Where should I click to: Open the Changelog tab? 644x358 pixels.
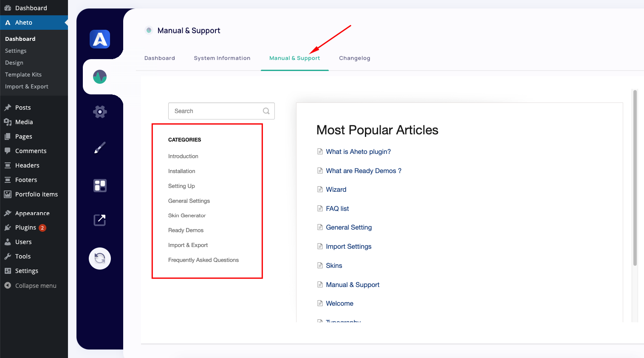point(355,58)
